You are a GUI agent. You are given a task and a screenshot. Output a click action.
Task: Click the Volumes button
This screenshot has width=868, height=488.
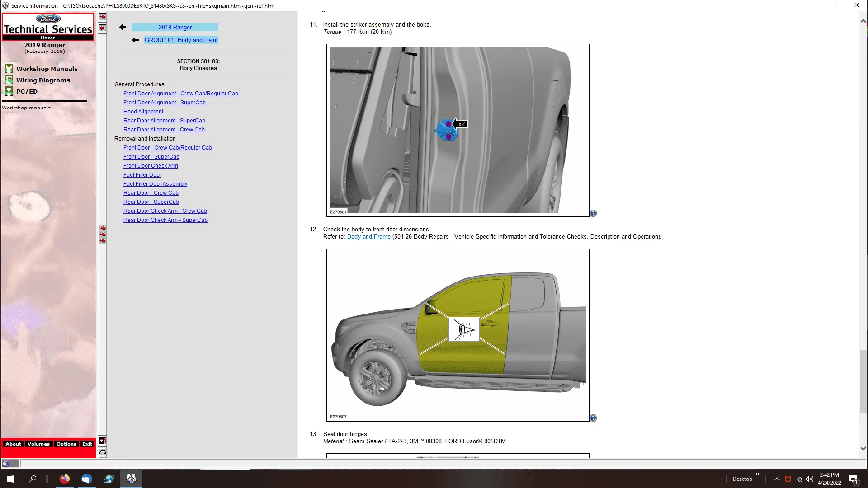click(x=38, y=444)
